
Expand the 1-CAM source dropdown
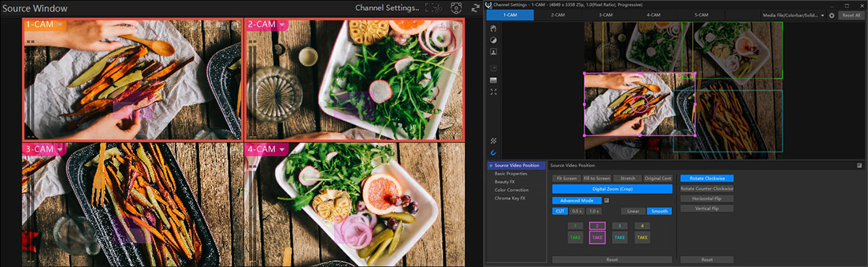(61, 25)
